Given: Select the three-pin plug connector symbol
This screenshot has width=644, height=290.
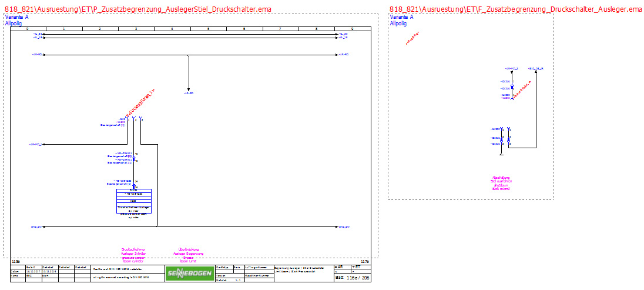Looking at the screenshot, I should coord(135,120).
